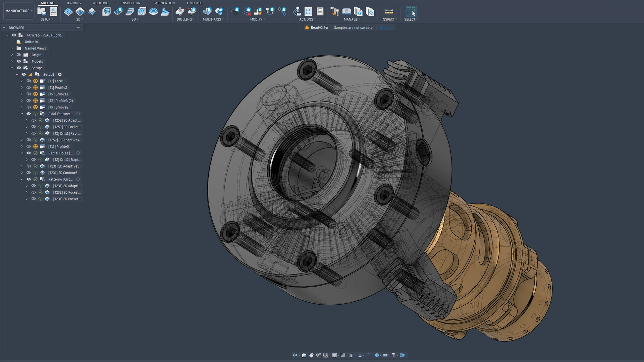The image size is (644, 362).
Task: Open the NC Program G-code setup icon
Action: (x=53, y=11)
